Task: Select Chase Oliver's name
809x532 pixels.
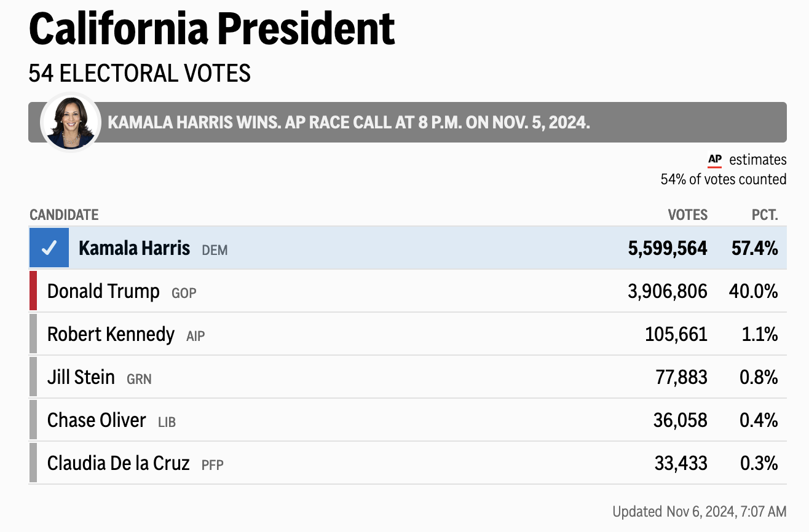Action: (97, 420)
